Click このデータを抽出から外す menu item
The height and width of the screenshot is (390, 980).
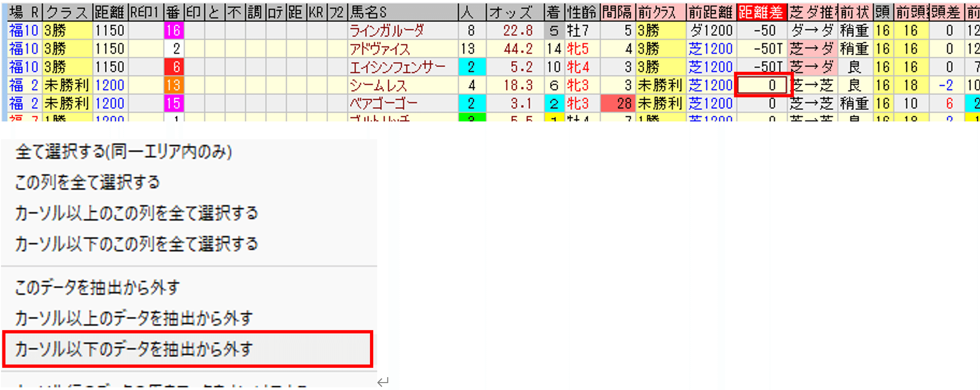click(x=97, y=287)
